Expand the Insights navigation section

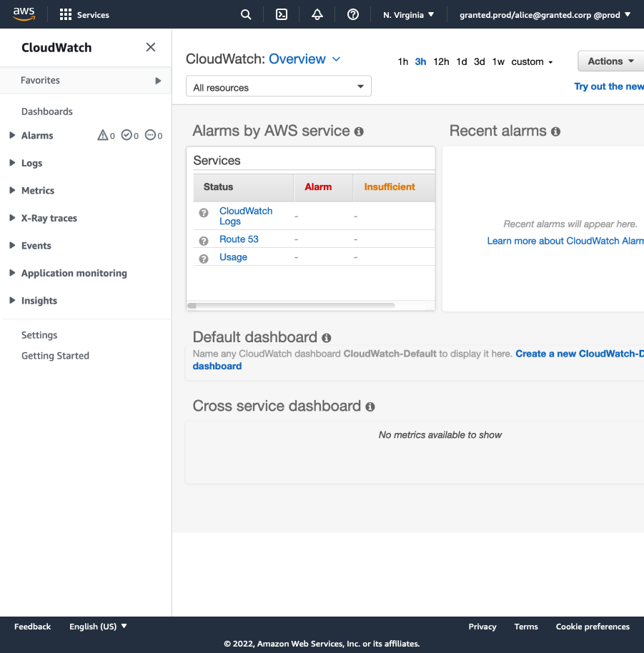point(12,300)
